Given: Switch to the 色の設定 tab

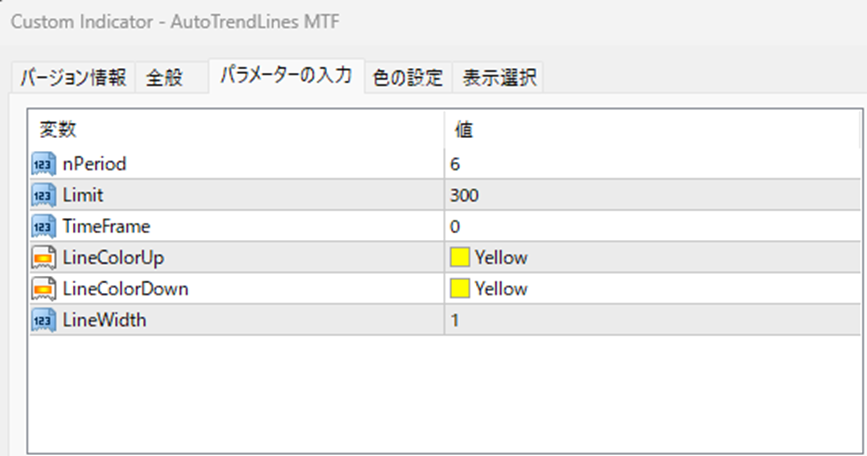Looking at the screenshot, I should 408,77.
